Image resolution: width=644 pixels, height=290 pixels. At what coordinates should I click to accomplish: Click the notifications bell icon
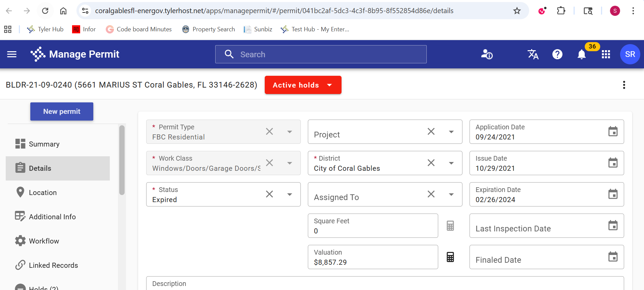(x=581, y=54)
